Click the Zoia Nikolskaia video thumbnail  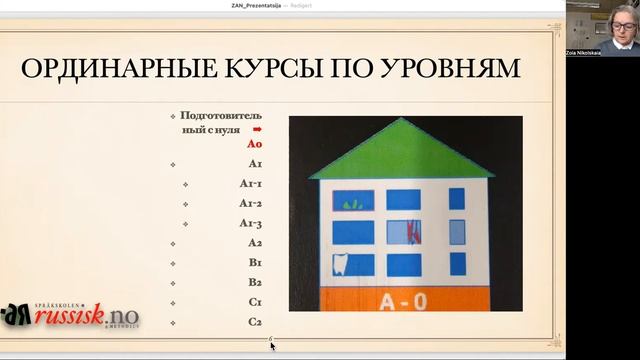click(602, 28)
